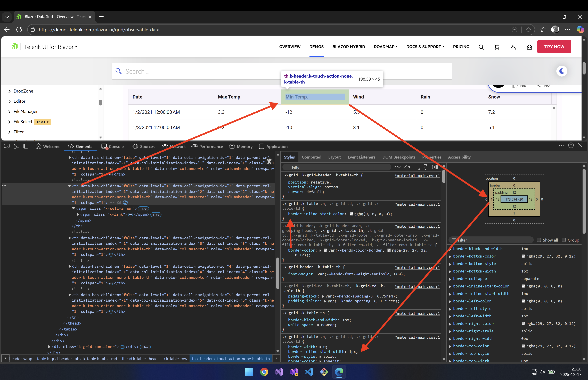Switch to the Computed tab
Screen dimensions: 588x380
[x=311, y=157]
